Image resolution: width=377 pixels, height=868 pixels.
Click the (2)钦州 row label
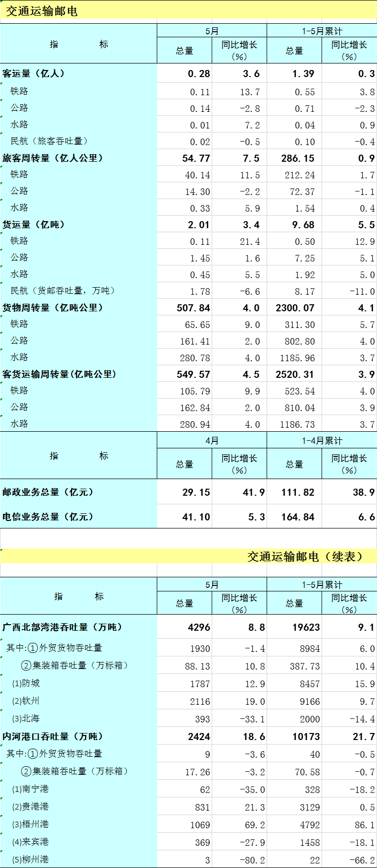26,701
